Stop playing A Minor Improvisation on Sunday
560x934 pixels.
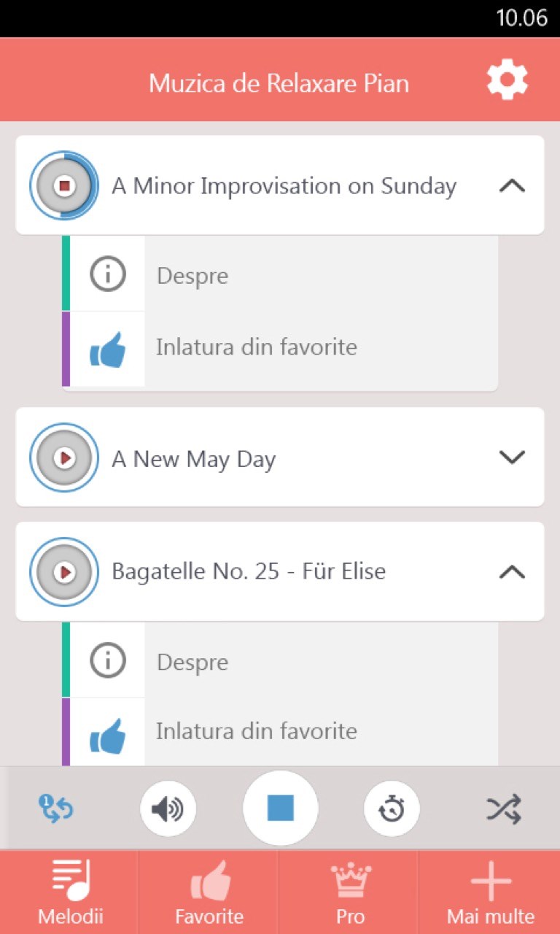(x=64, y=185)
